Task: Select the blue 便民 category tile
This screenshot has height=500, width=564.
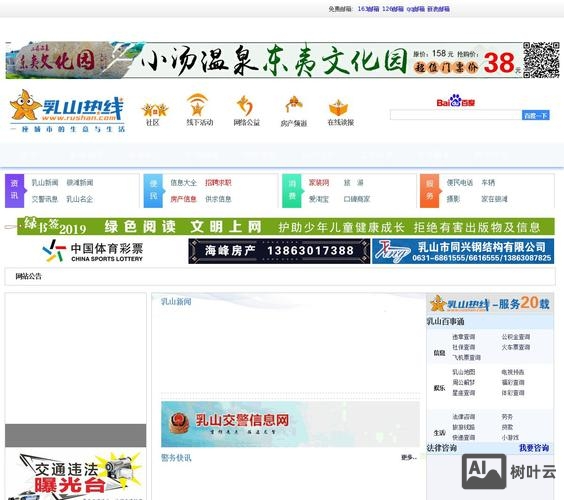Action: coord(153,191)
